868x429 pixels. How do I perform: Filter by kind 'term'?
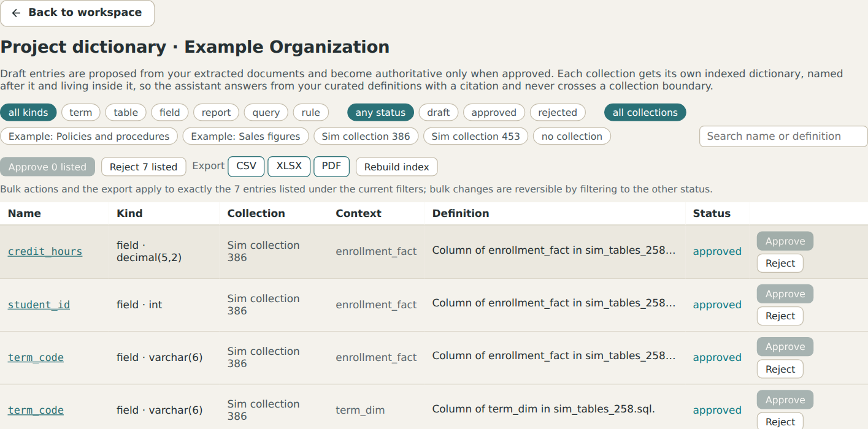[81, 112]
